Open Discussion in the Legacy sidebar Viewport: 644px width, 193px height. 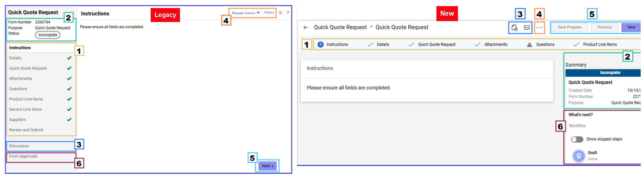click(x=41, y=146)
